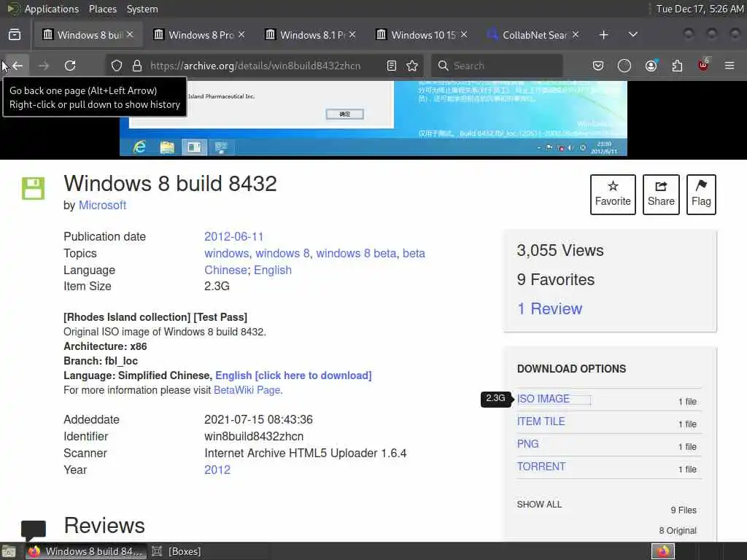Image resolution: width=747 pixels, height=560 pixels.
Task: Click the Reviews speech bubble icon
Action: pyautogui.click(x=34, y=530)
